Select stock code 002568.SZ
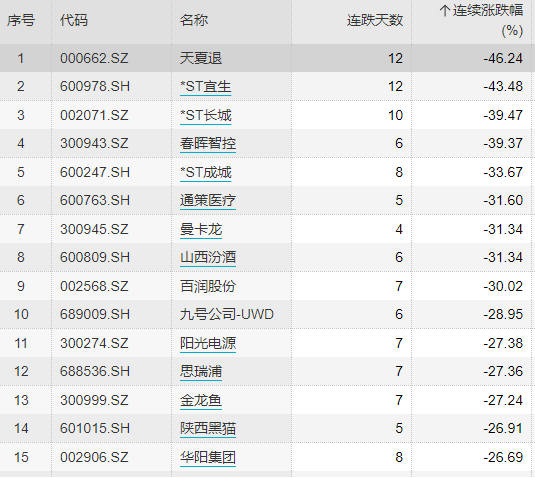The image size is (535, 478). [94, 286]
